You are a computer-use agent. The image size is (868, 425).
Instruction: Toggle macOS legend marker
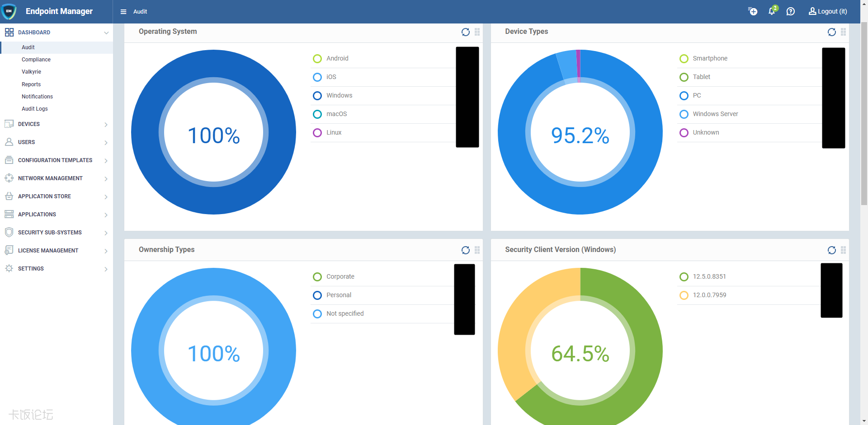[x=317, y=114]
